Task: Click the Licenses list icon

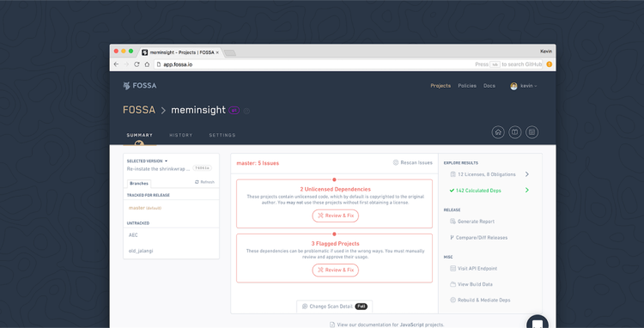Action: [x=453, y=174]
